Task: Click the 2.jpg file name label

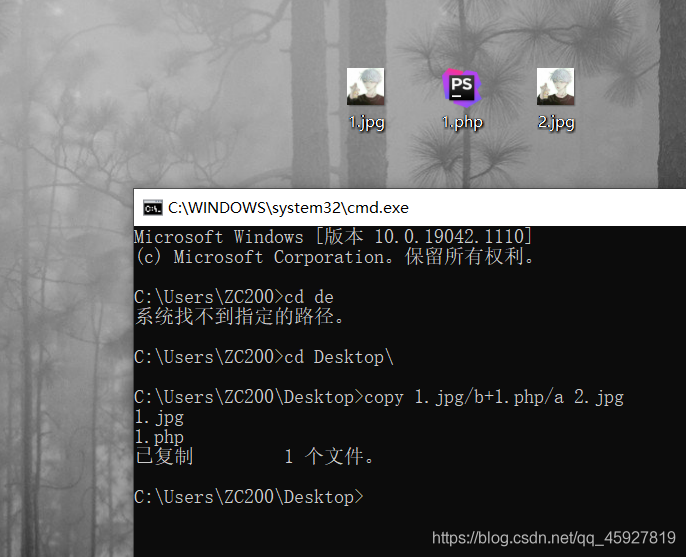Action: 556,123
